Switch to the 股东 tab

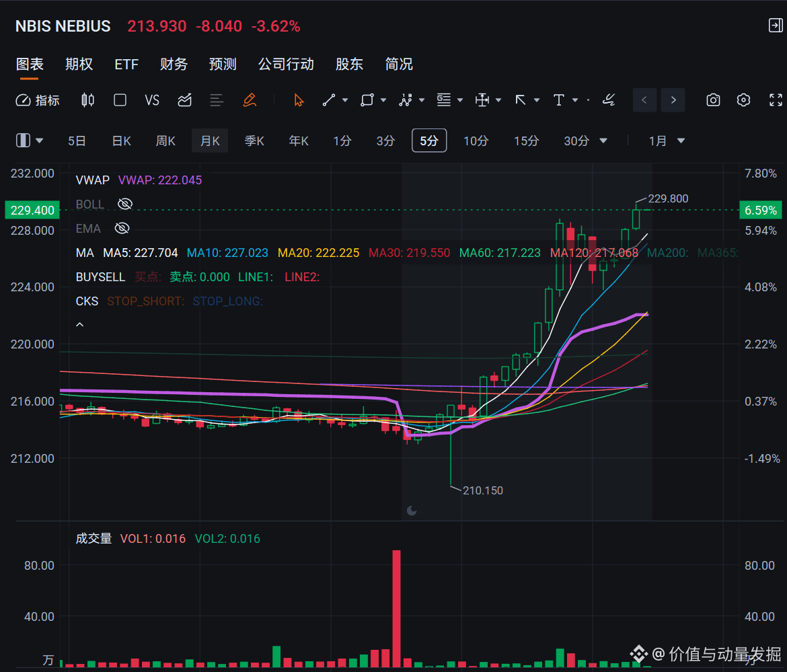click(349, 64)
